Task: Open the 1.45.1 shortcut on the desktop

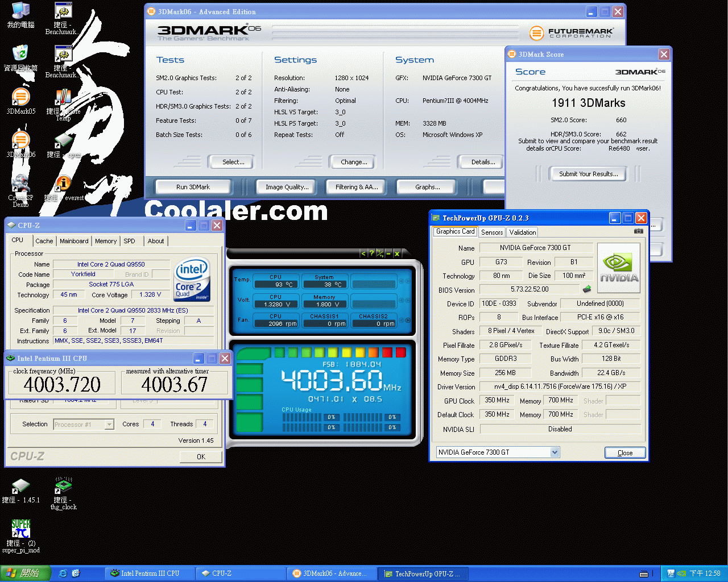Action: [x=20, y=490]
